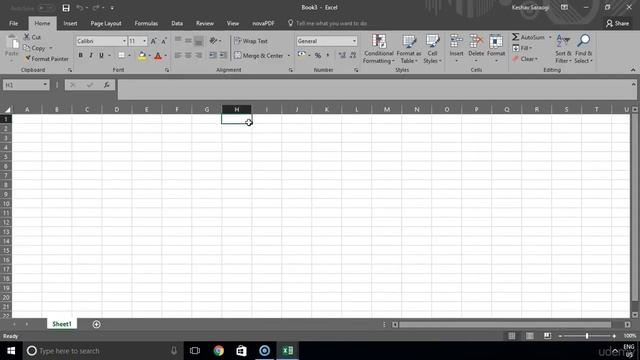This screenshot has height=360, width=640.
Task: Toggle Wrap Text
Action: tap(251, 41)
